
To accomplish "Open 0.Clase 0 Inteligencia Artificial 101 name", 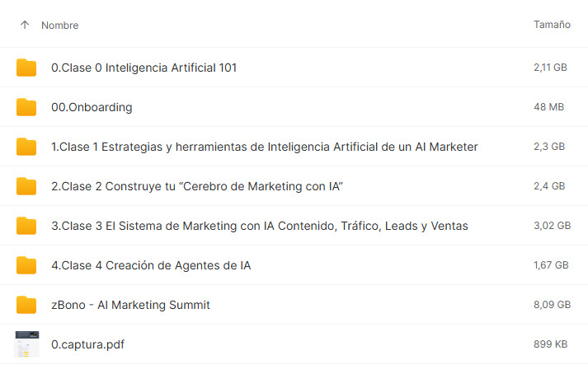I will (144, 68).
